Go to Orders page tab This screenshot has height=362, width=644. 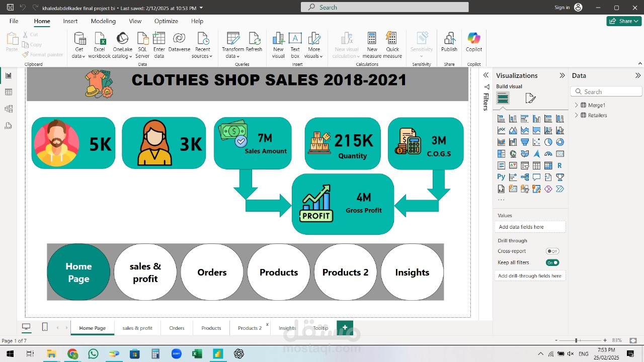177,328
